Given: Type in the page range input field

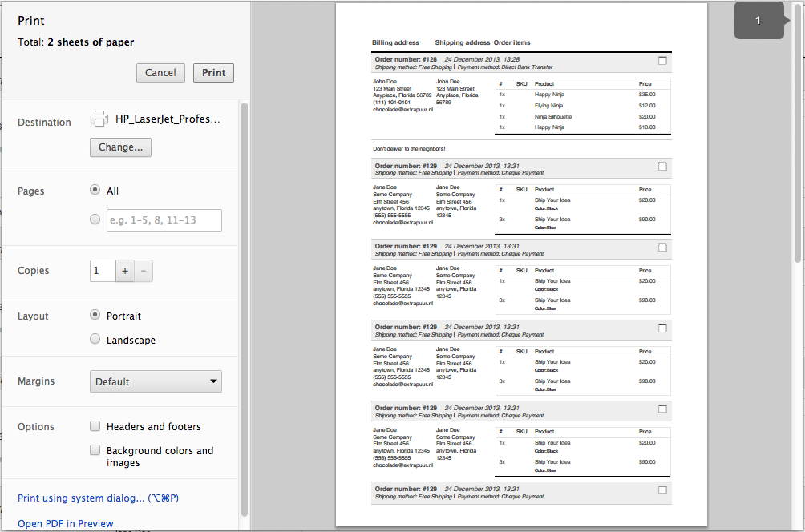Looking at the screenshot, I should [x=164, y=220].
